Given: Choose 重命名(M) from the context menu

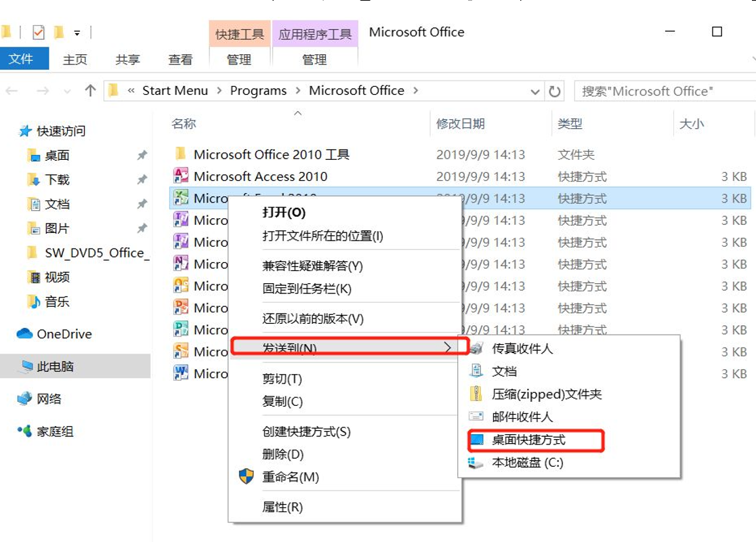Looking at the screenshot, I should pyautogui.click(x=290, y=477).
